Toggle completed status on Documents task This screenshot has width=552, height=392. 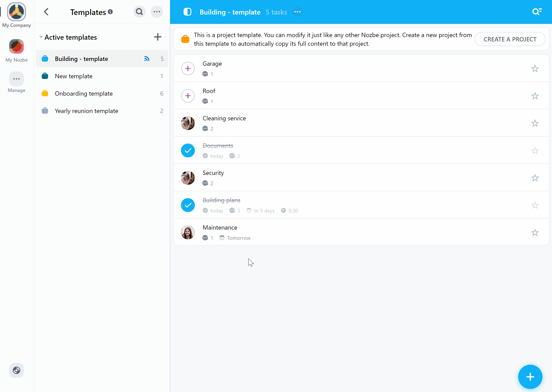[x=188, y=150]
